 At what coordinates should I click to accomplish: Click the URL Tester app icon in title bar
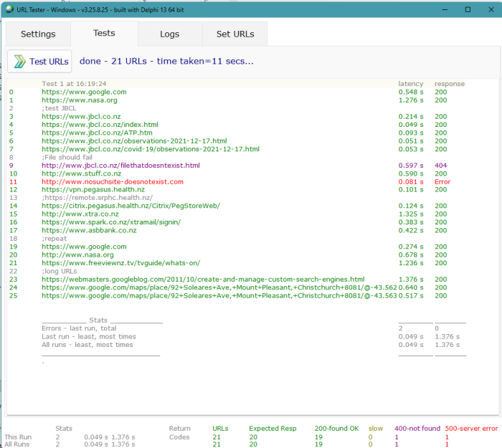pyautogui.click(x=9, y=10)
